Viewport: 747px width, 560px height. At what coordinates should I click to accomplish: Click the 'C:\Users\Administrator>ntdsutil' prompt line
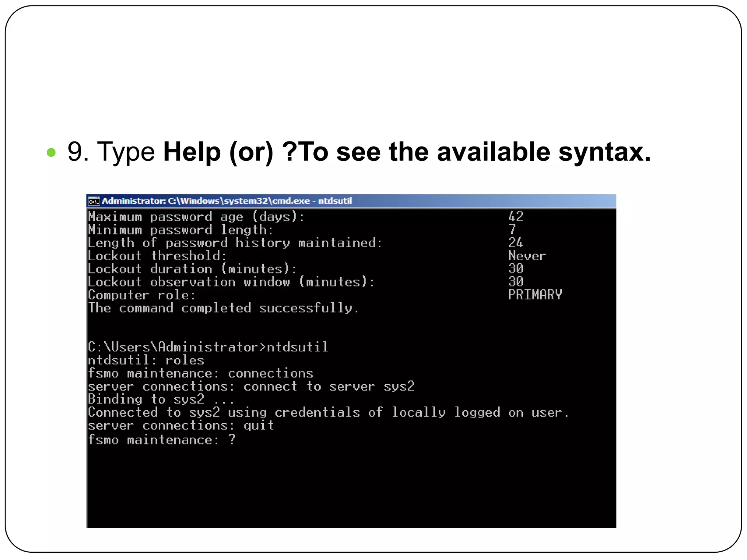coord(208,347)
